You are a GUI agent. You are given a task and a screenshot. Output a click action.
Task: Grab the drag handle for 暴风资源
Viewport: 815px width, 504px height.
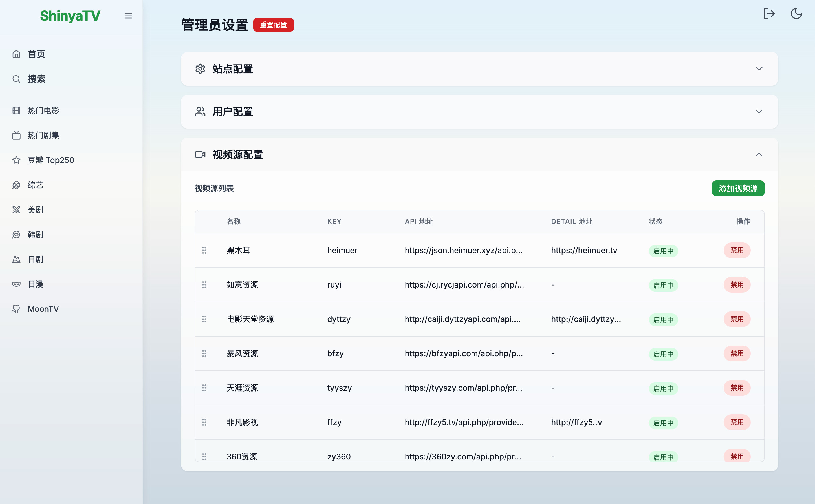[x=204, y=353]
